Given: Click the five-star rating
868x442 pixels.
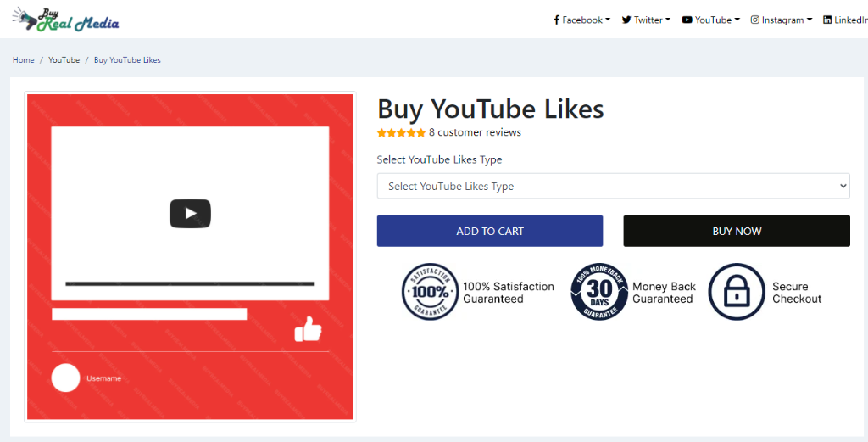Looking at the screenshot, I should [401, 133].
